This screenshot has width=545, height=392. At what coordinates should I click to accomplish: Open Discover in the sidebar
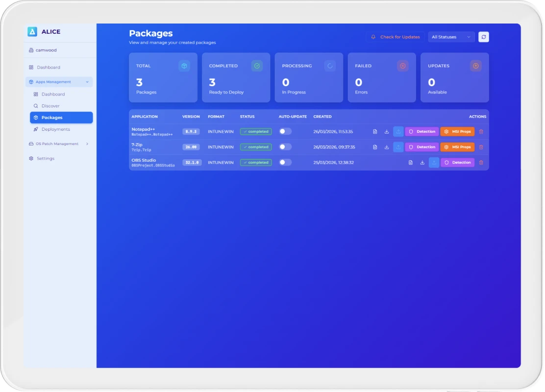(x=50, y=106)
